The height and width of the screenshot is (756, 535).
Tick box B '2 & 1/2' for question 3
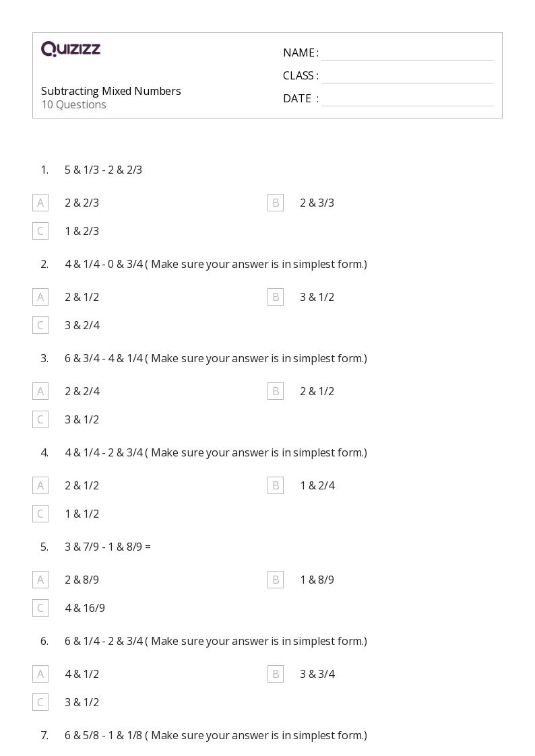(276, 392)
